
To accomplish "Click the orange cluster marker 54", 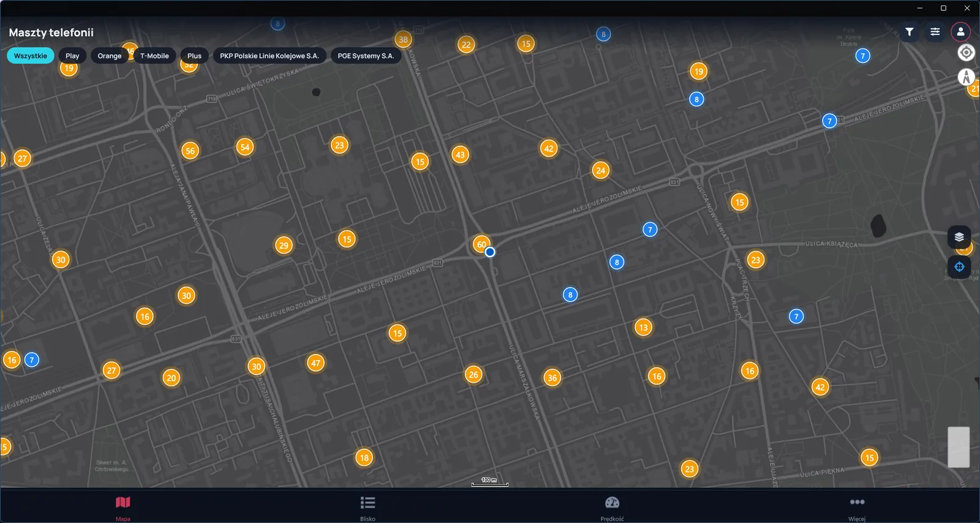I will (245, 147).
